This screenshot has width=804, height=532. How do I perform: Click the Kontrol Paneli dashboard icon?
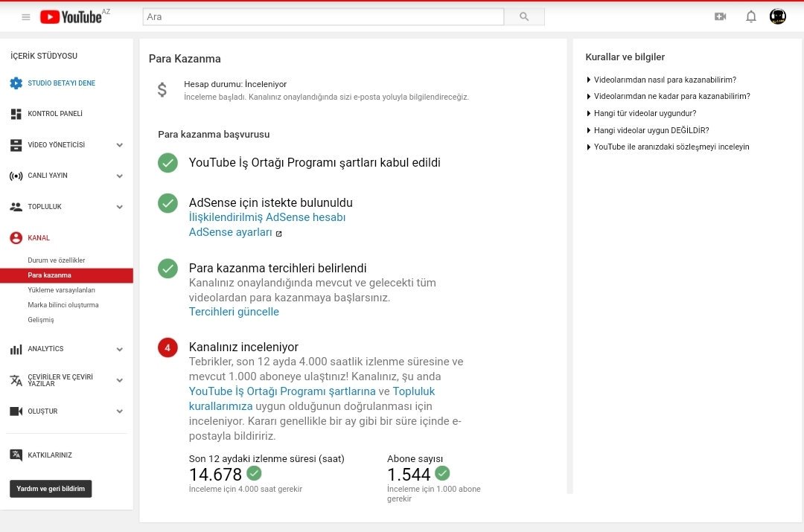(16, 114)
